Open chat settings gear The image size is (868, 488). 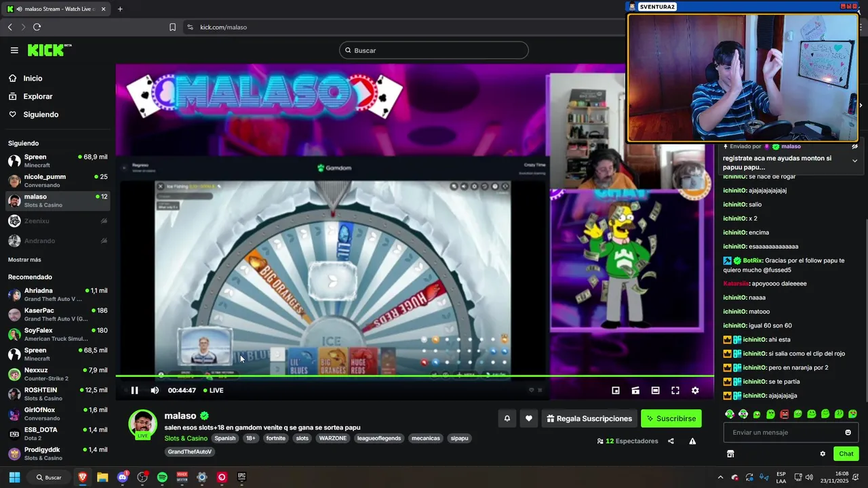pyautogui.click(x=823, y=454)
